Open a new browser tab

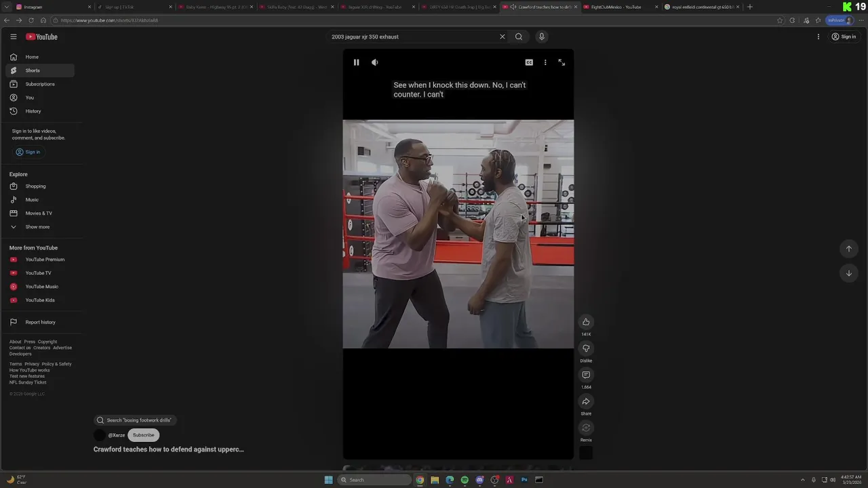pos(749,7)
